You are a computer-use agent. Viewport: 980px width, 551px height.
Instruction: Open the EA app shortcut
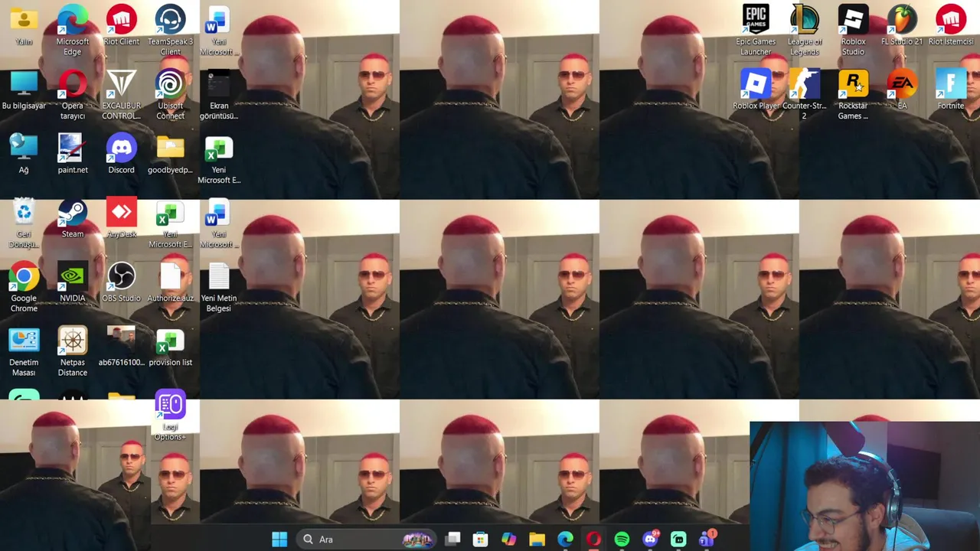click(902, 90)
